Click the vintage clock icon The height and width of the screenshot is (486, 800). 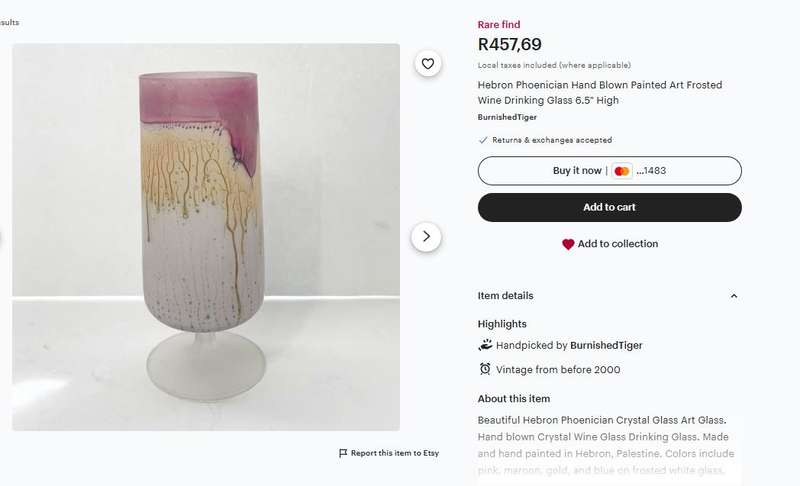[x=485, y=369]
